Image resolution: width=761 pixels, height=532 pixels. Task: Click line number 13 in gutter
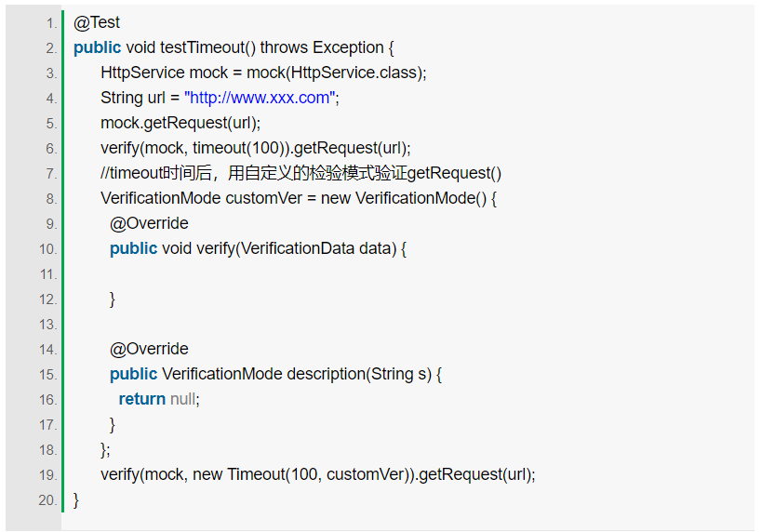[48, 325]
